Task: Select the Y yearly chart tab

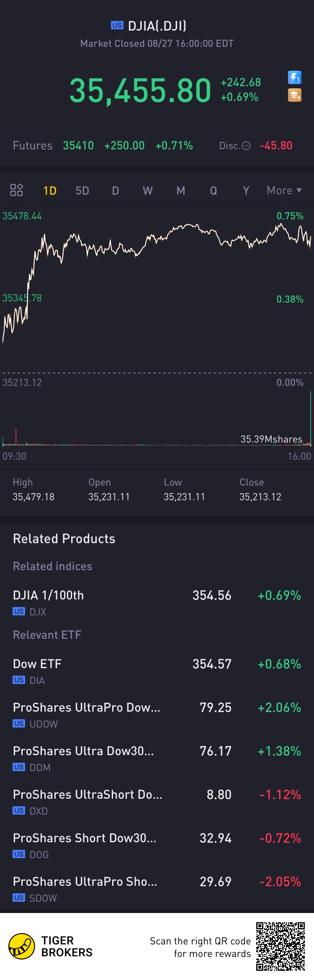Action: (x=246, y=191)
